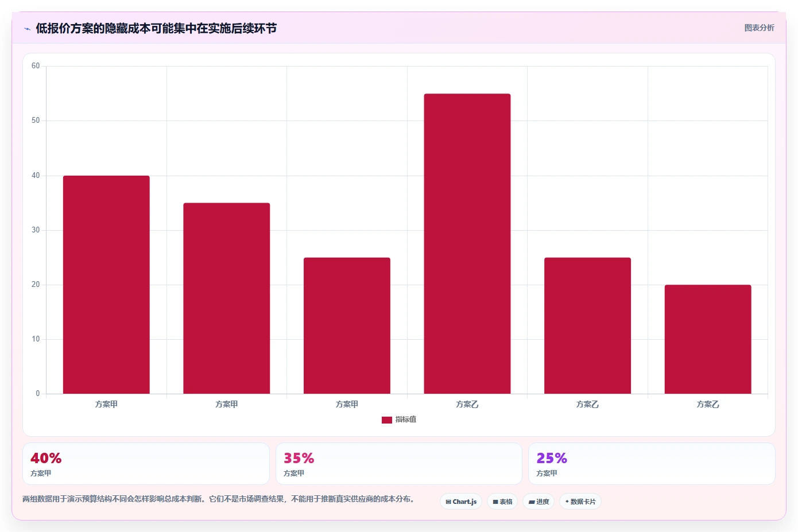Screen dimensions: 798x532
Task: Click the 方案乙 bar with value 25
Action: point(587,325)
